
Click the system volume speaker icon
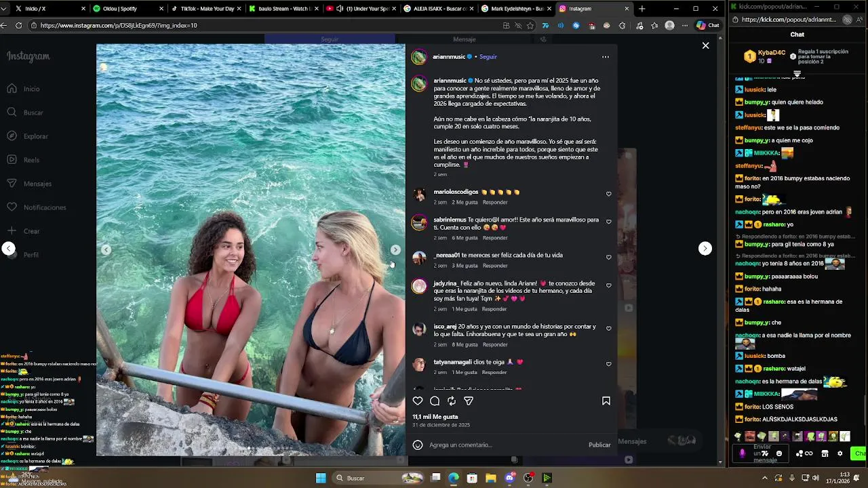[816, 478]
